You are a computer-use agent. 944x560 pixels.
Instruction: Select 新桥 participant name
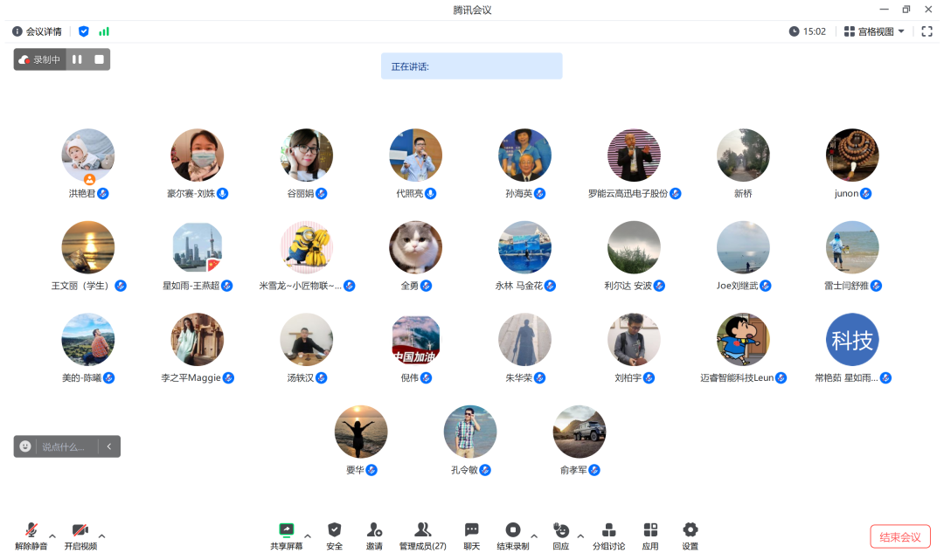pos(743,193)
